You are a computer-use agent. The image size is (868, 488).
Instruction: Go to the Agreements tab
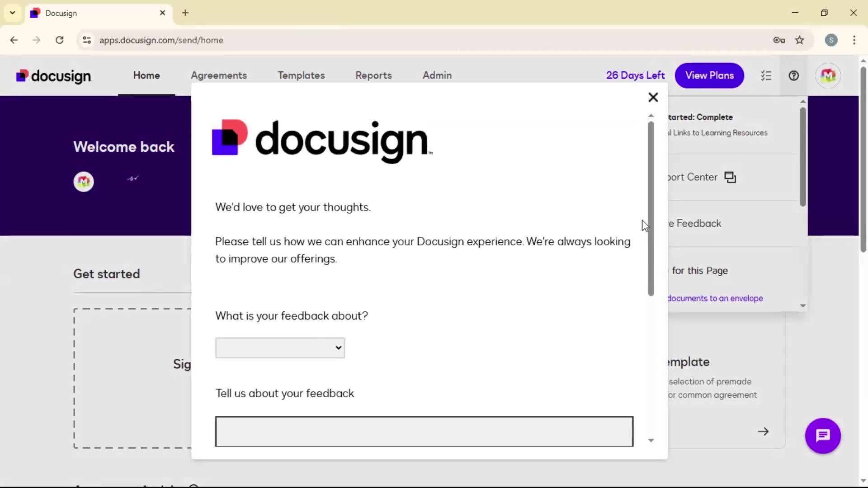click(x=218, y=75)
